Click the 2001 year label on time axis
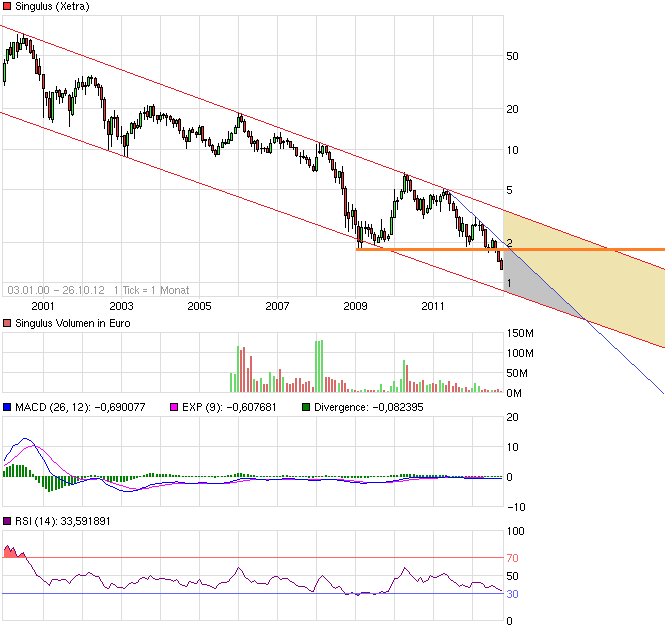665x629 pixels. point(43,306)
